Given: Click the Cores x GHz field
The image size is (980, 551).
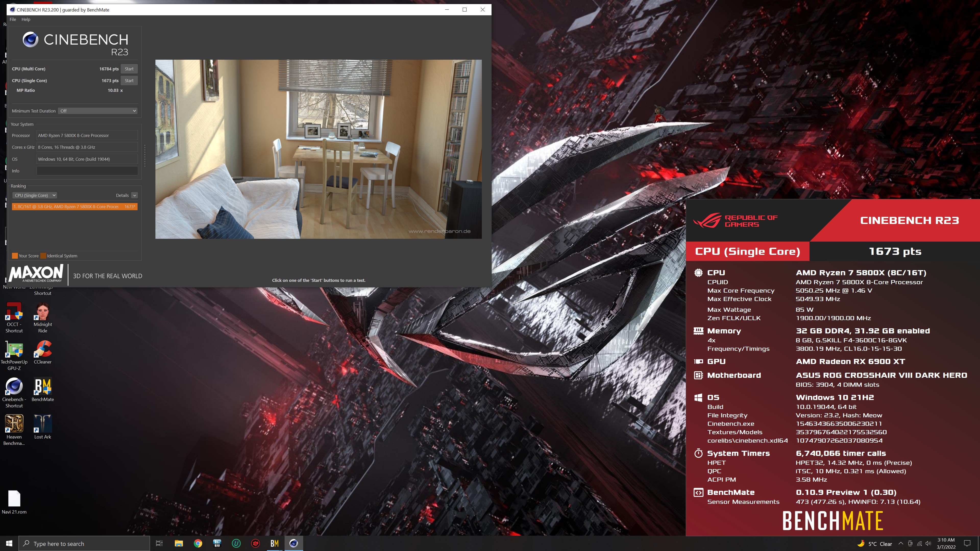Looking at the screenshot, I should [x=87, y=147].
